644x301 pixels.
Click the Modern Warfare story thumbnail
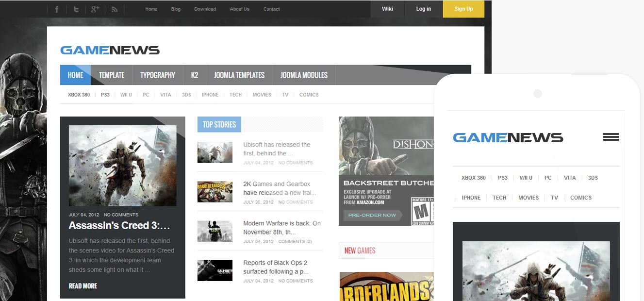tap(215, 231)
